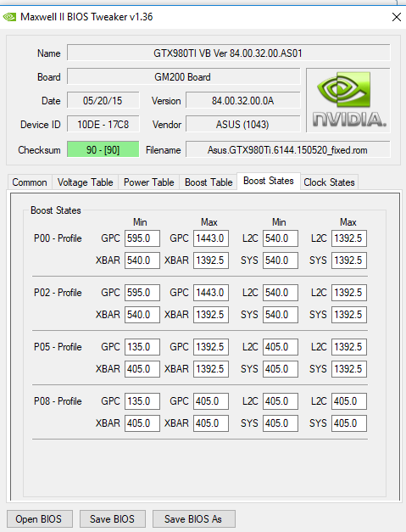The width and height of the screenshot is (406, 532).
Task: Select the Boost States tab
Action: 269,181
